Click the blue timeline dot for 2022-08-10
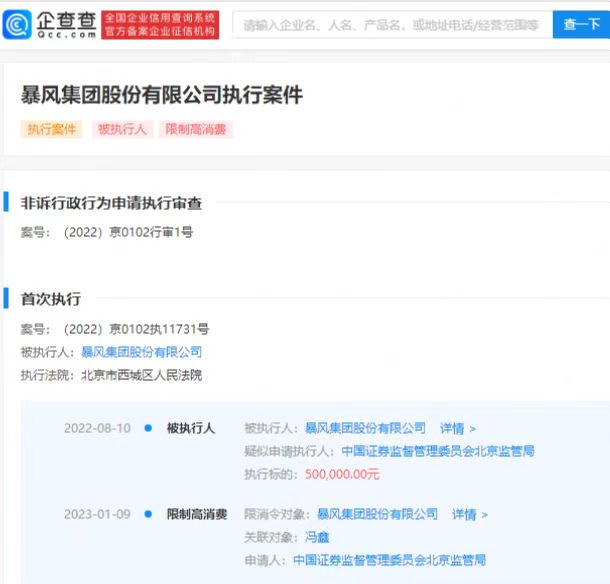The height and width of the screenshot is (584, 610). 148,428
